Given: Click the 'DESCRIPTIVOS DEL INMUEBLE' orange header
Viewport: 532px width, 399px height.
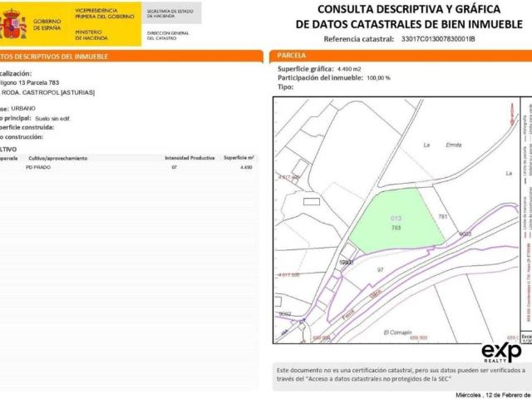Looking at the screenshot, I should (131, 57).
